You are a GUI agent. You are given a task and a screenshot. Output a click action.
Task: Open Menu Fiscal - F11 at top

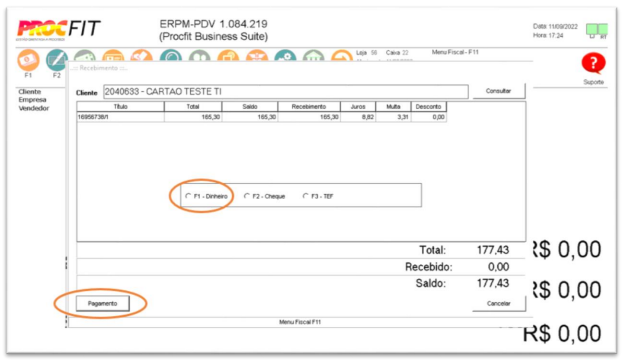coord(455,52)
